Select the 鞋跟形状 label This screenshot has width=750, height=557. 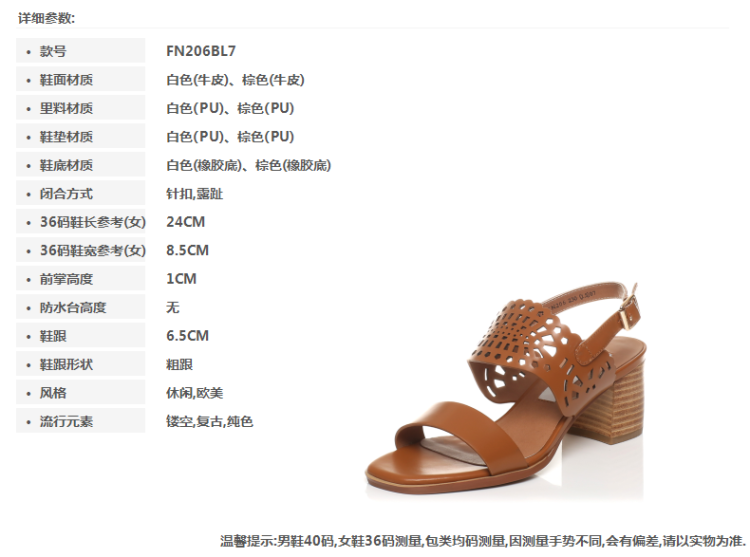(x=66, y=364)
